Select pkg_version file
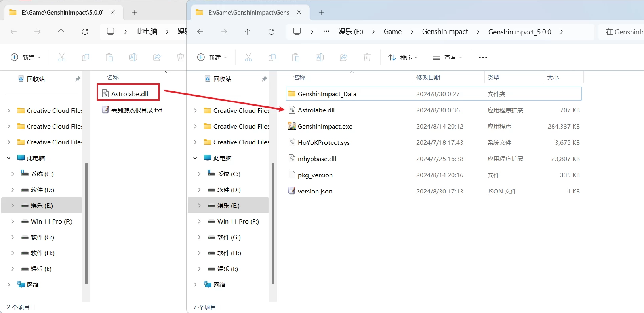This screenshot has height=313, width=644. point(434,175)
